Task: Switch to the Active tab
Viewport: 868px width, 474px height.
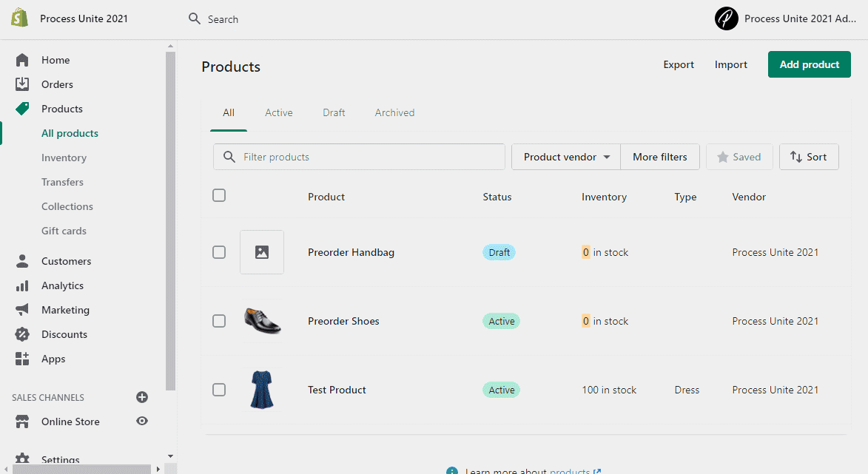Action: point(278,113)
